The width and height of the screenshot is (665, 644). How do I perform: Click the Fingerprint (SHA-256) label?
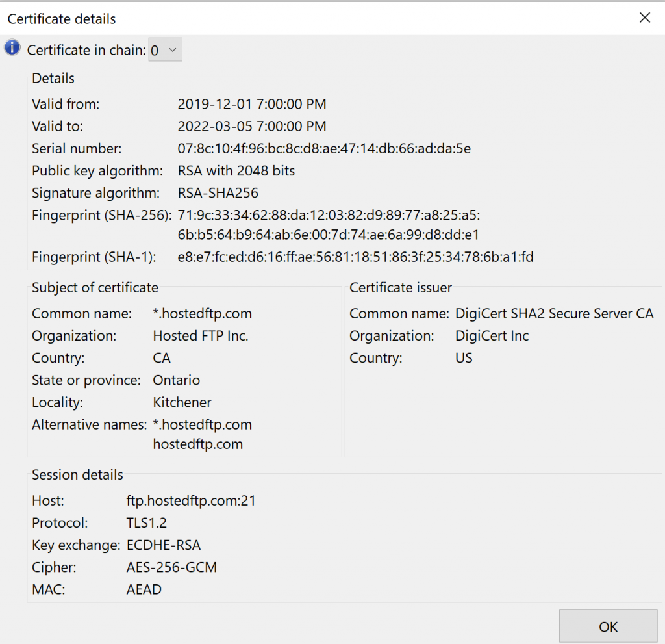(x=102, y=215)
